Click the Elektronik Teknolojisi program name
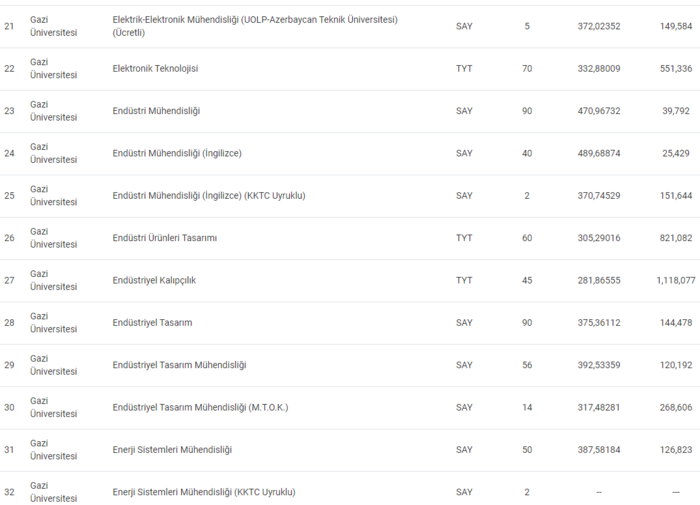 156,68
